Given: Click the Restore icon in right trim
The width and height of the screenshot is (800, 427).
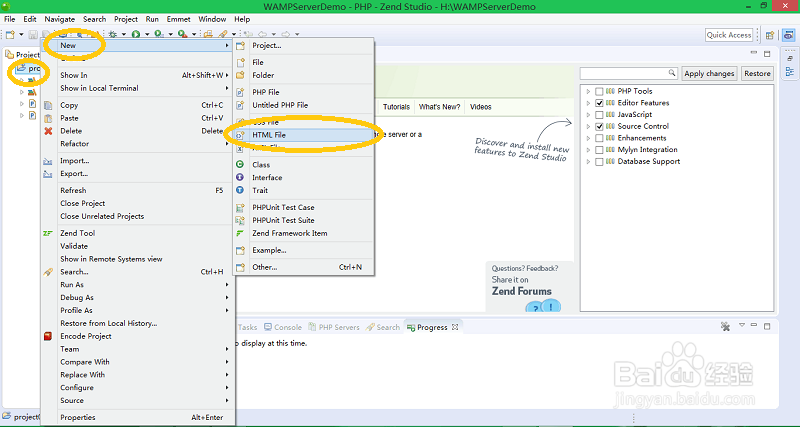Looking at the screenshot, I should pos(790,59).
